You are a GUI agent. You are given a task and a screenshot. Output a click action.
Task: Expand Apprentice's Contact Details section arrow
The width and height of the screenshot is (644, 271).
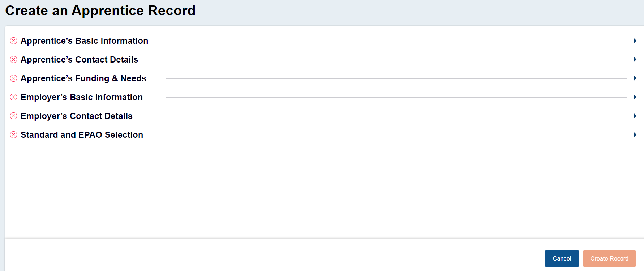[635, 60]
